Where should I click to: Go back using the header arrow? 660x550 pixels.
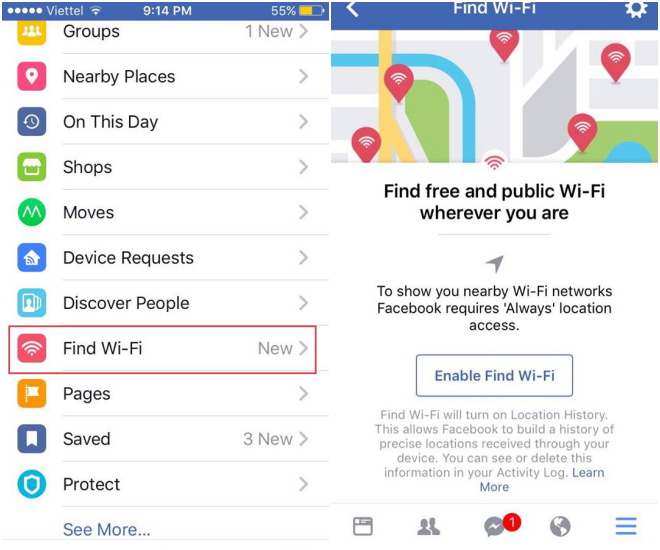click(x=352, y=8)
